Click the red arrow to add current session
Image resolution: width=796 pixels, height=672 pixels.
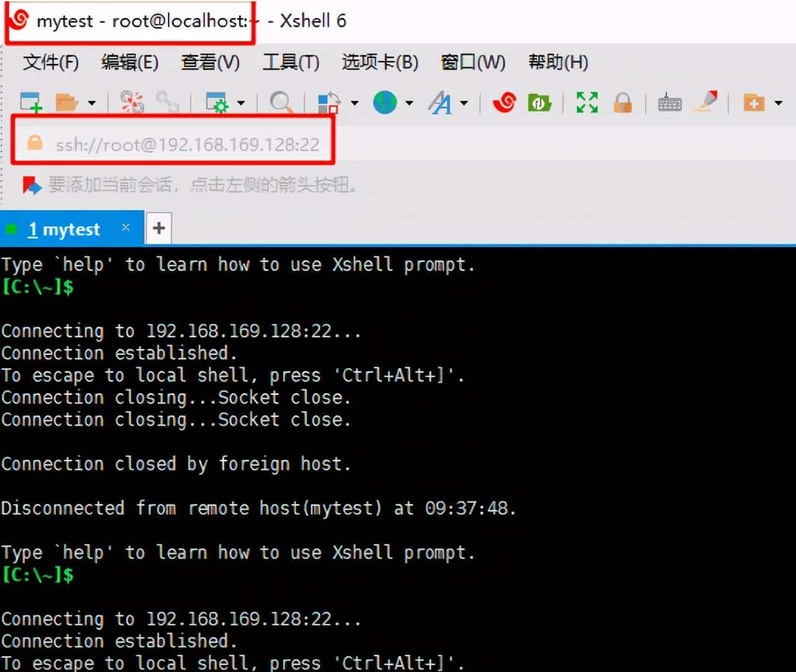(x=30, y=185)
